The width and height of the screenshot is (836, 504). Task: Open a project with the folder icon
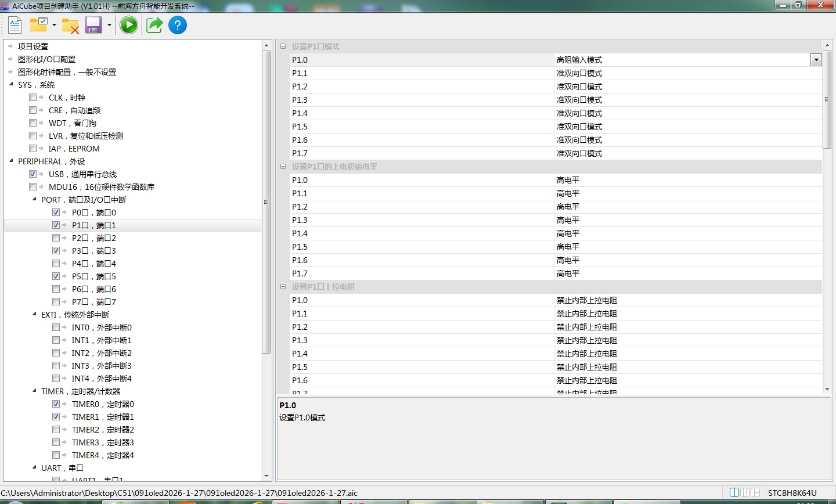point(39,25)
